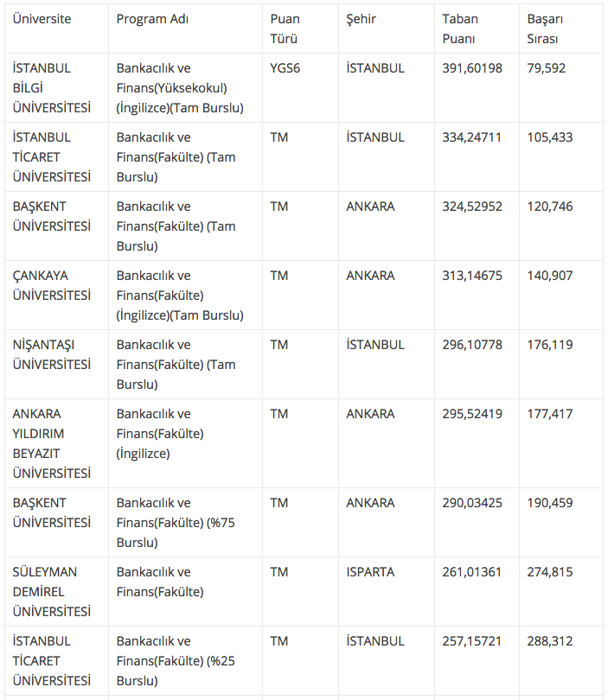Select İSTANBUL BİLGİ ÜNİVERSİTESİ cell
608x700 pixels.
(52, 88)
